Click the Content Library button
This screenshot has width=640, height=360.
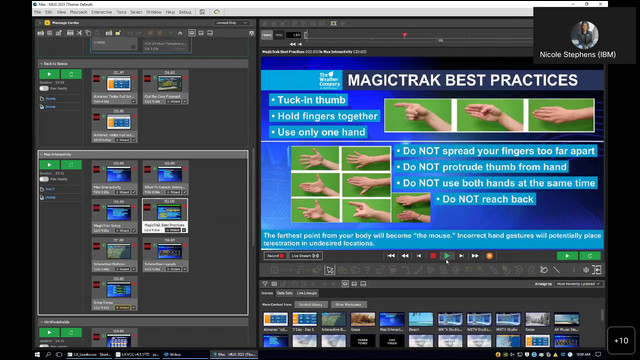(311, 304)
